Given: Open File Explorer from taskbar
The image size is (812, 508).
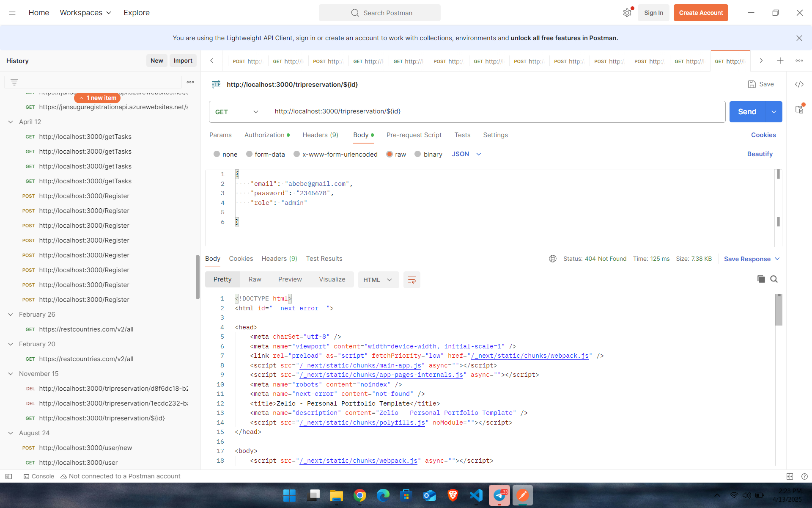Looking at the screenshot, I should [x=337, y=495].
